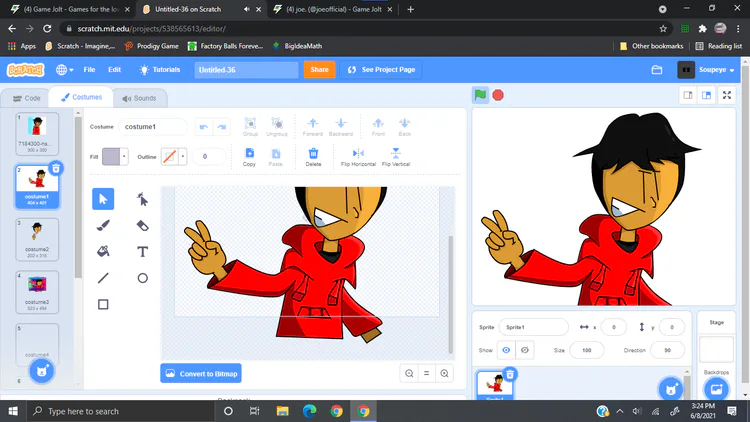750x422 pixels.
Task: Open the Outline color dropdown
Action: coord(182,156)
